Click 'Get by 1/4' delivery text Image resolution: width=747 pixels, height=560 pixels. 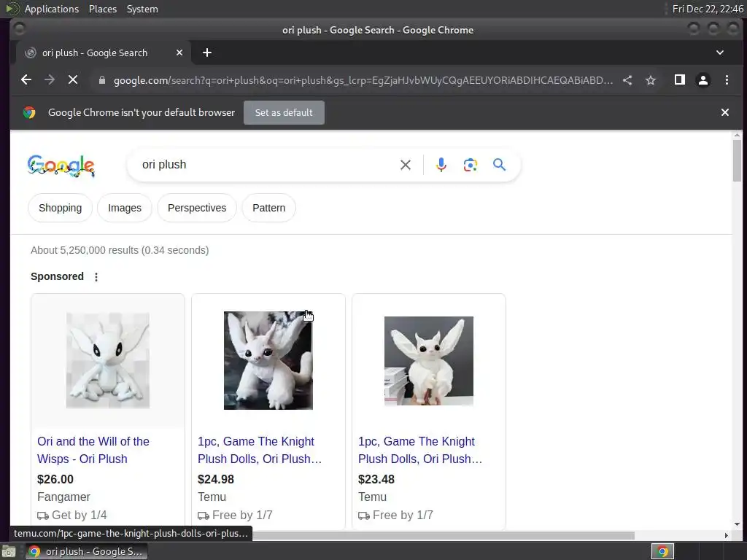tap(79, 516)
